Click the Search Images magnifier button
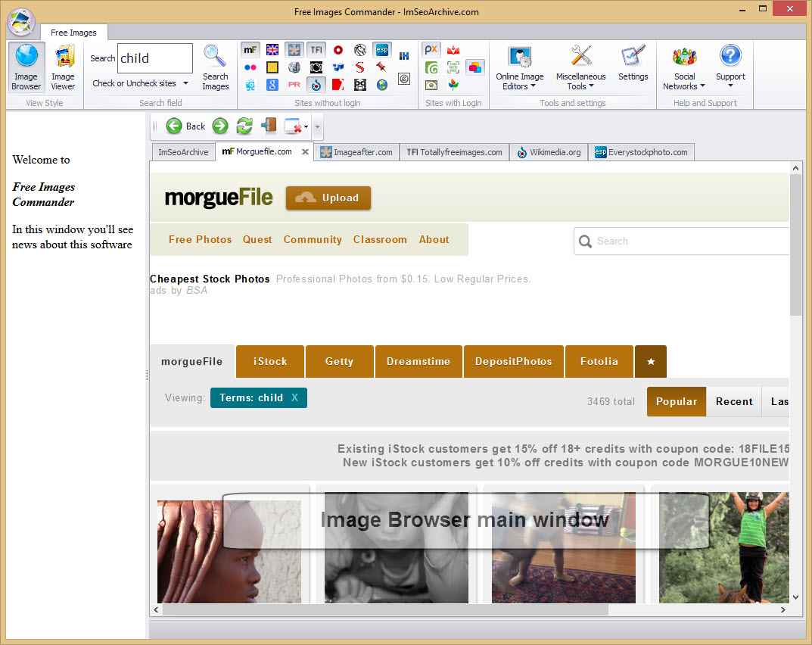812x645 pixels. [x=216, y=68]
